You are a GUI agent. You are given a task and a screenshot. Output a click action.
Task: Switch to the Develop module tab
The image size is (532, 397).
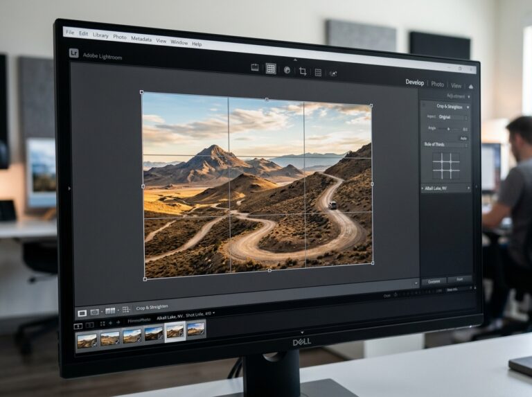(x=415, y=82)
